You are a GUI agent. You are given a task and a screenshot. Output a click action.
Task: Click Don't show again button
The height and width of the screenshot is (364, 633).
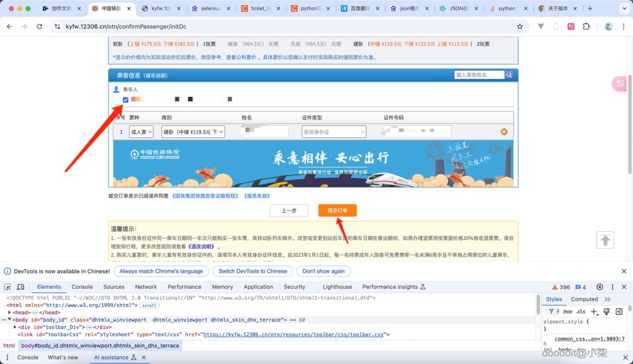(323, 271)
